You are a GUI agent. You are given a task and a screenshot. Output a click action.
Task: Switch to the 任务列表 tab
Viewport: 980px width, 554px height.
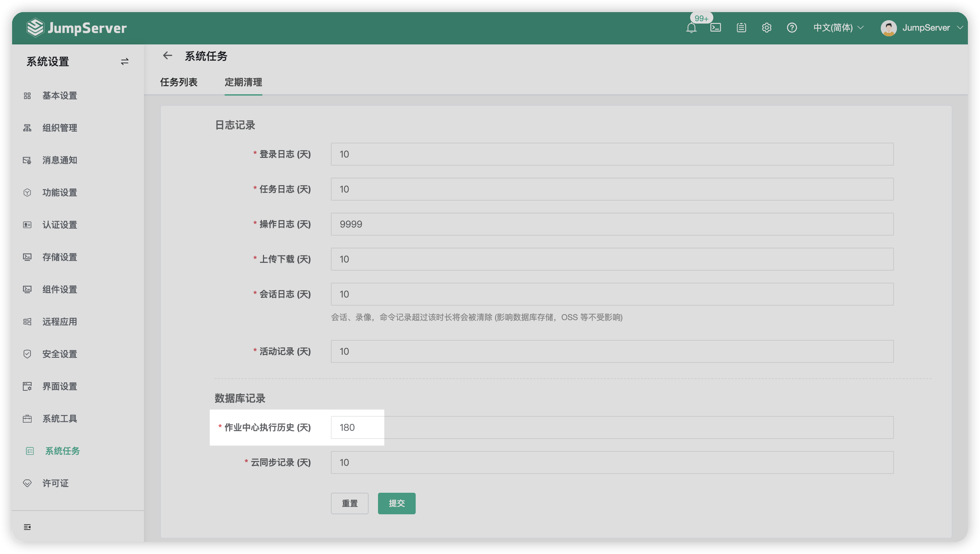pyautogui.click(x=179, y=82)
